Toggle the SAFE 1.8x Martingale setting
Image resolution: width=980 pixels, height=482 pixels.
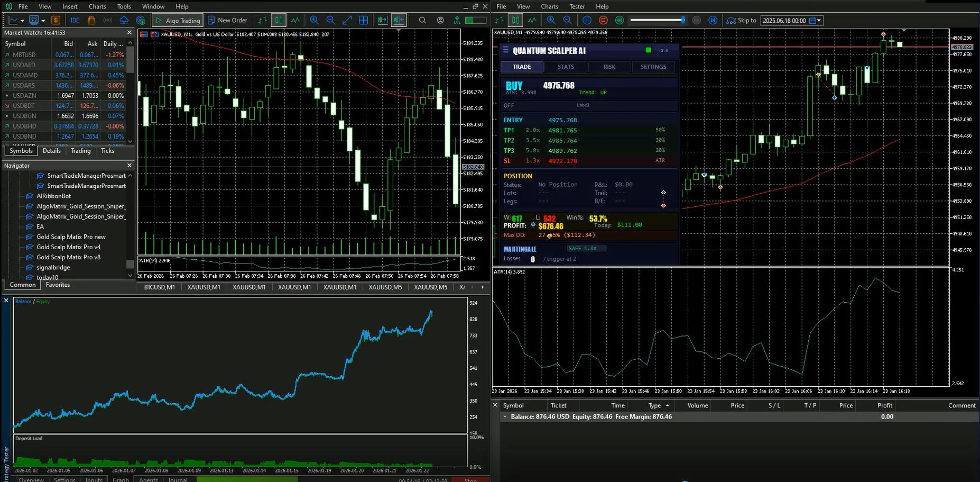click(x=586, y=248)
